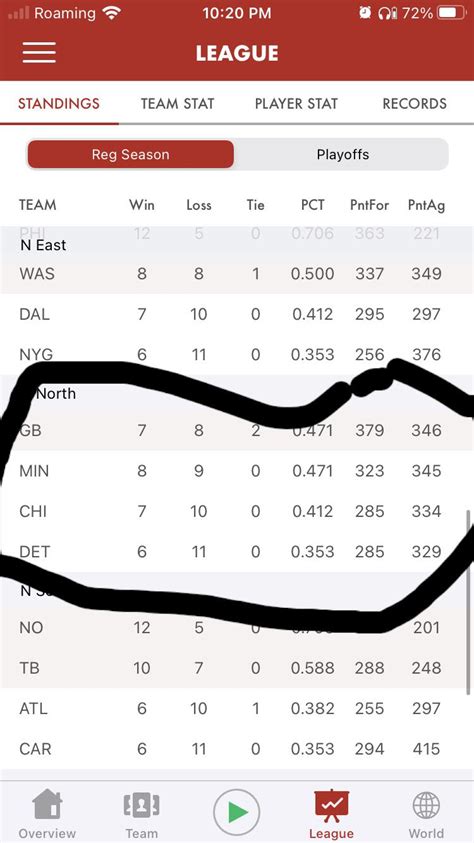Sort by the Win column header
Screen dimensions: 474x843
[141, 205]
